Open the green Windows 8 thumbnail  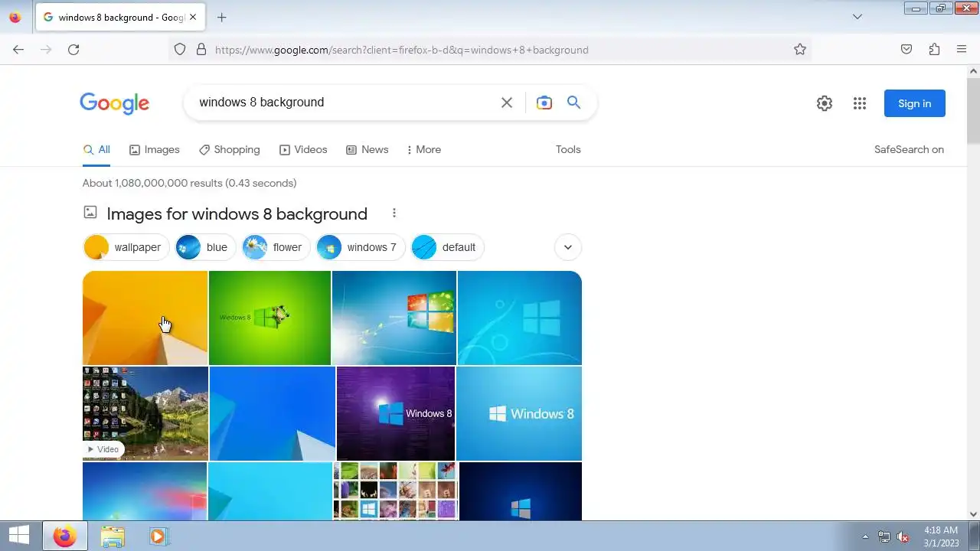click(269, 318)
